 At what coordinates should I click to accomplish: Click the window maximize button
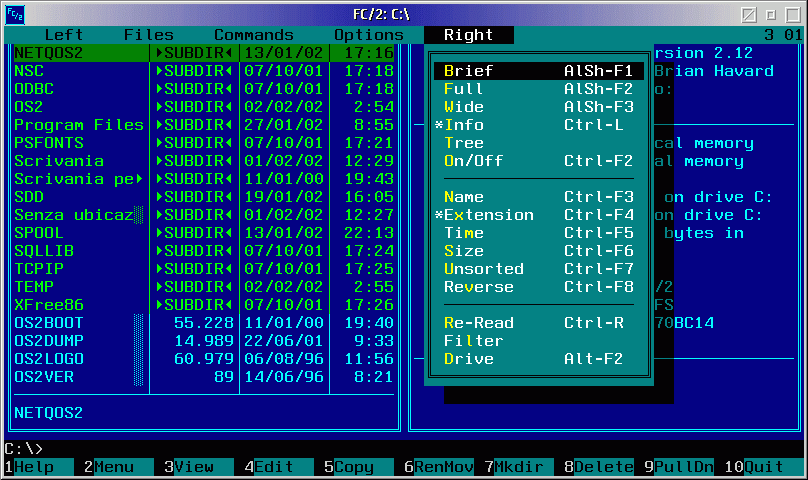[x=793, y=14]
